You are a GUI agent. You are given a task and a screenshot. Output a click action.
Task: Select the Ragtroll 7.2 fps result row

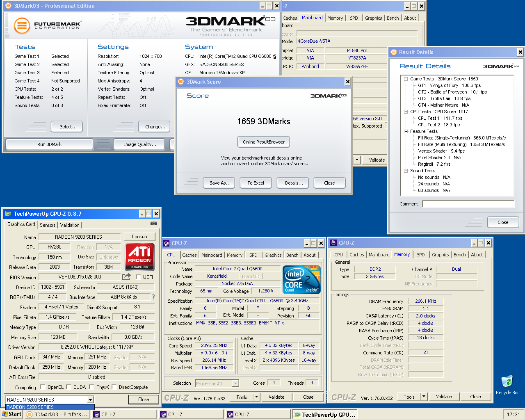[434, 164]
